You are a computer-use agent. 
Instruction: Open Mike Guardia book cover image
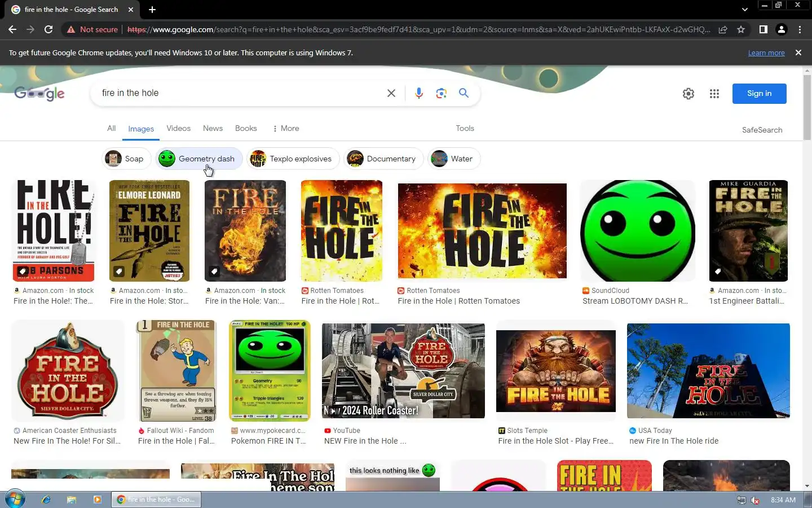(x=748, y=231)
